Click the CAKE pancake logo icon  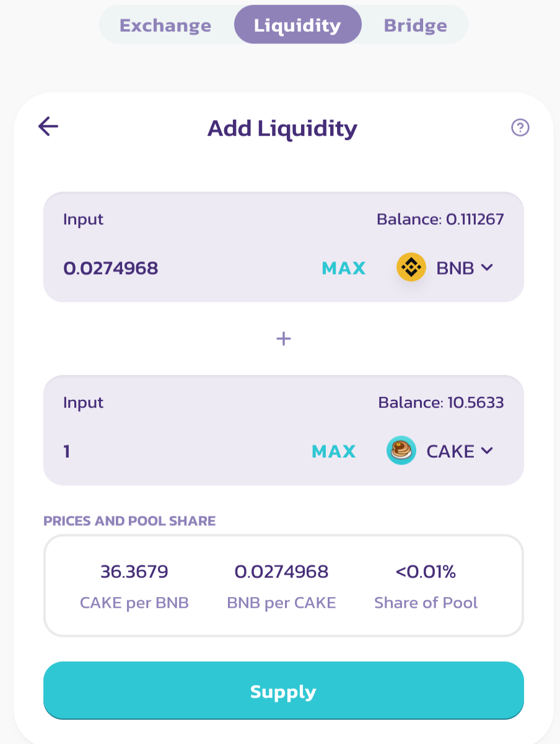[401, 451]
